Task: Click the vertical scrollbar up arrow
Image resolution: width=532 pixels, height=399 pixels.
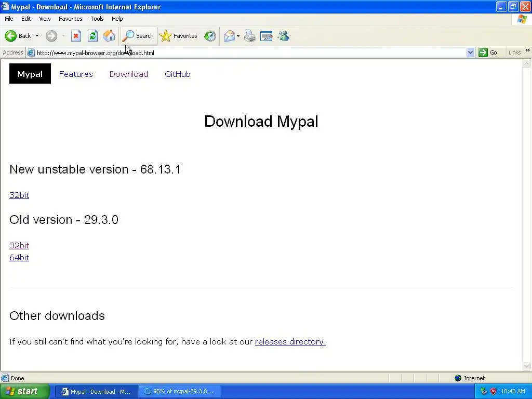Action: pos(527,63)
